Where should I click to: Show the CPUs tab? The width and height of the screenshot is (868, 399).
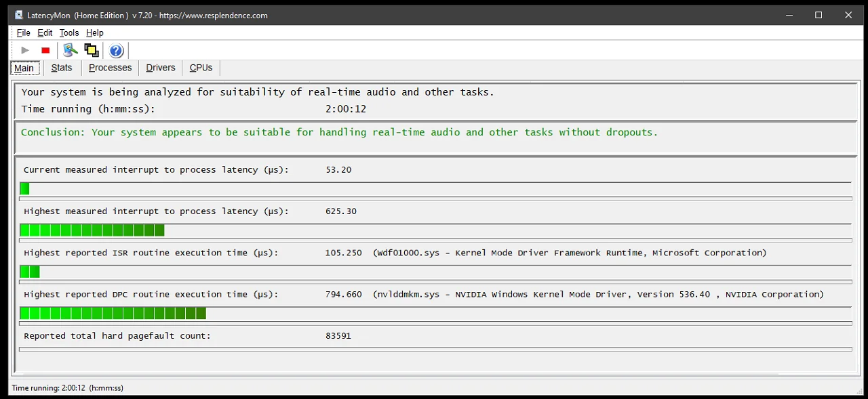pos(201,68)
